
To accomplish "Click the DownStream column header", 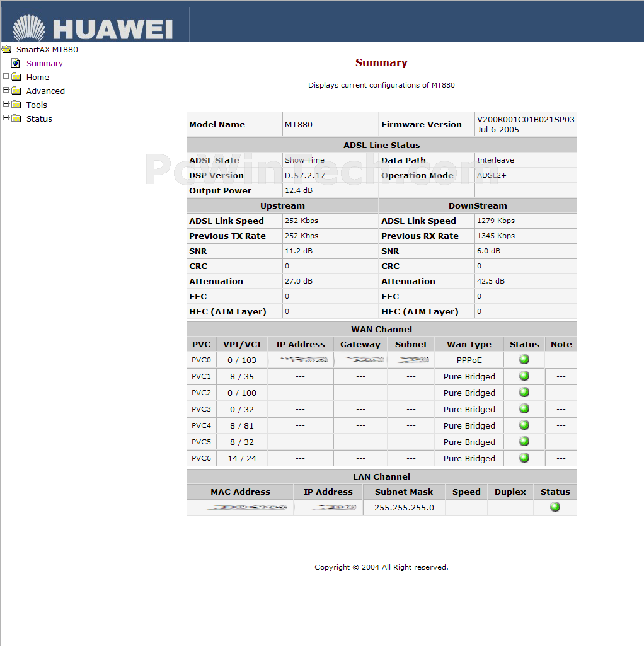I will click(478, 205).
